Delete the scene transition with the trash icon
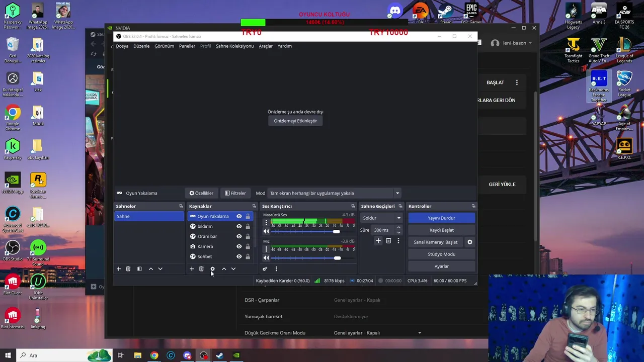 (x=388, y=241)
